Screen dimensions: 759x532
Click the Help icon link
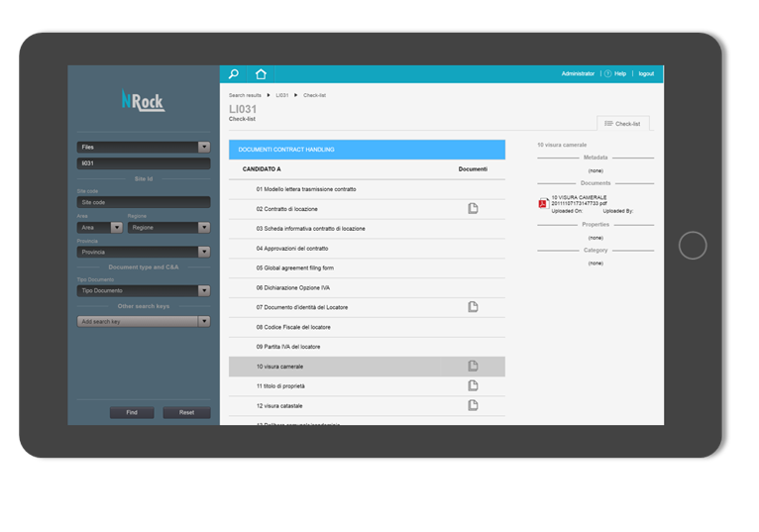[x=615, y=74]
